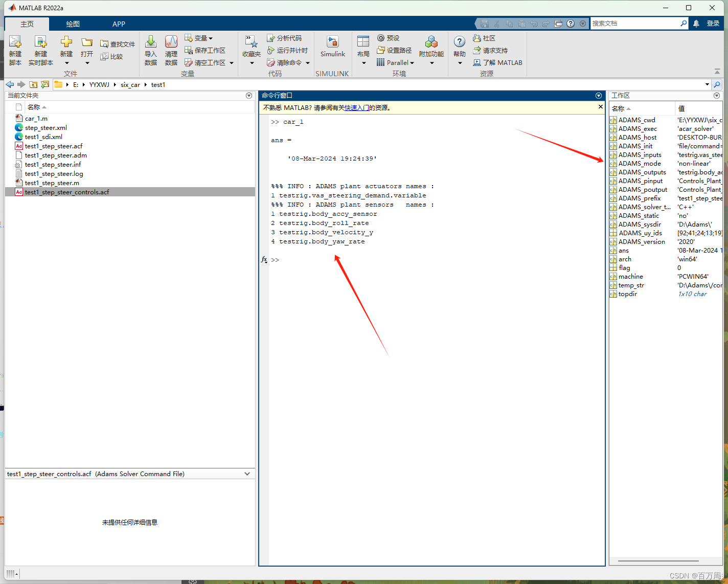Screen dimensions: 728x584
Task: Open the Variable (变量) dropdown
Action: [x=198, y=38]
